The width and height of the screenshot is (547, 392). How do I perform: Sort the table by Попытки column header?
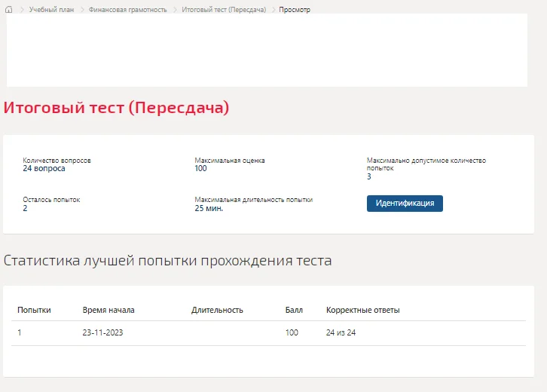click(34, 310)
